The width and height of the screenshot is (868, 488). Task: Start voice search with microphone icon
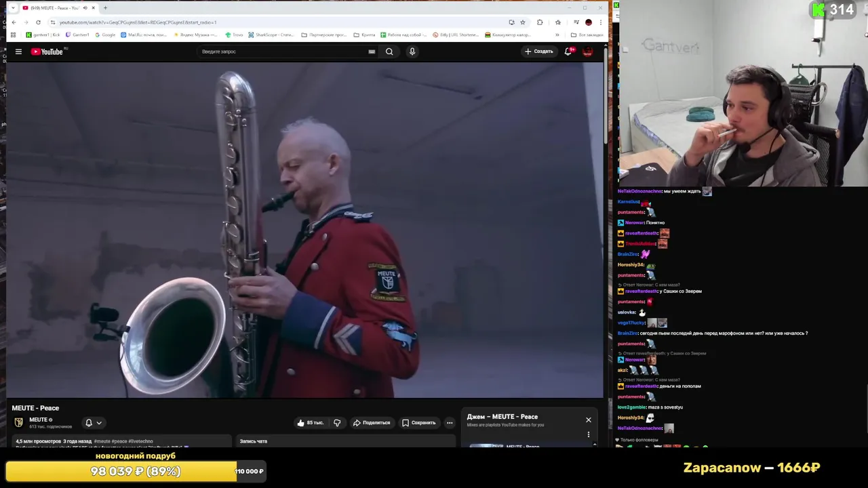tap(412, 52)
